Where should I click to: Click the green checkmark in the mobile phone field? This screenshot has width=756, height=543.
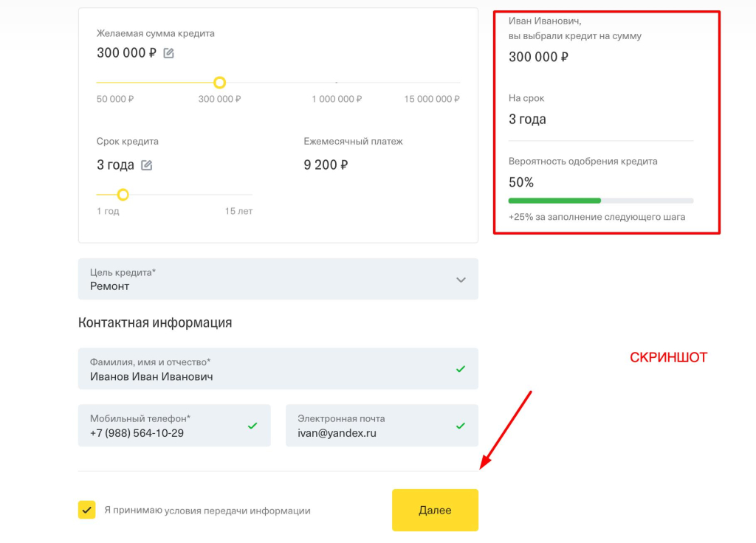click(252, 426)
